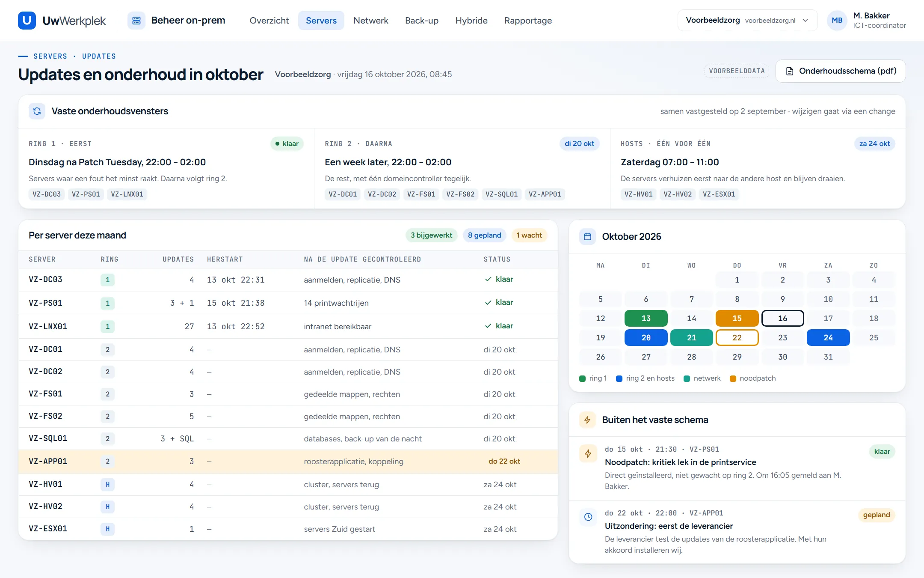Click the gepland badge on Uitzondering entry

coord(876,515)
